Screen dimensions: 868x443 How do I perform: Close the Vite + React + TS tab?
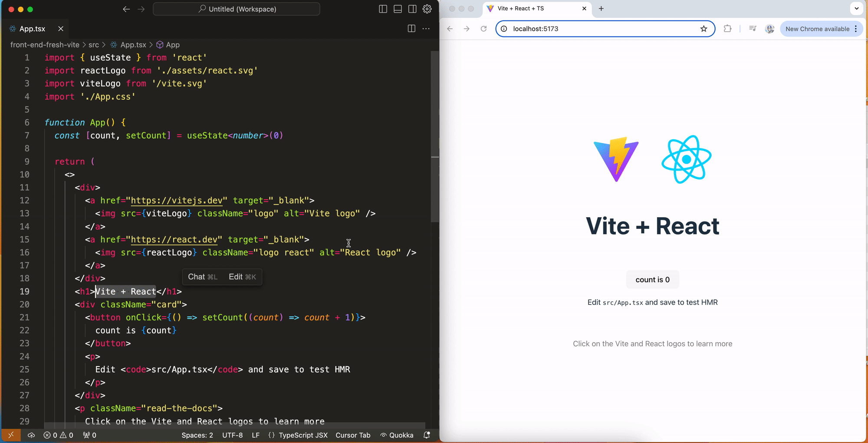[x=584, y=9]
